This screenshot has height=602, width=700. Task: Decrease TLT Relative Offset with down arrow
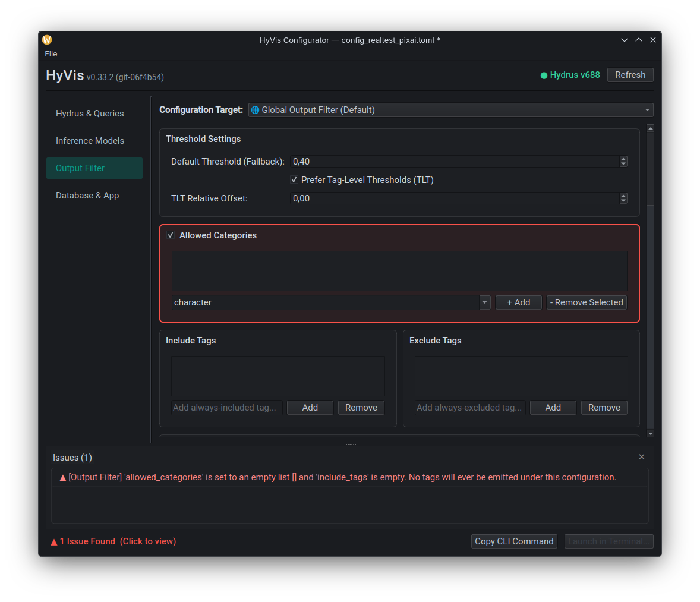[x=623, y=201]
